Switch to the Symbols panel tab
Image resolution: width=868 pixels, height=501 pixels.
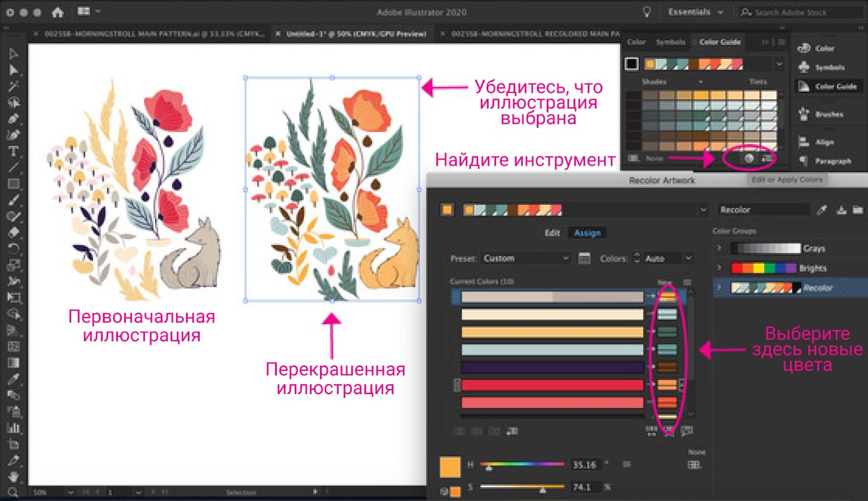(x=671, y=42)
